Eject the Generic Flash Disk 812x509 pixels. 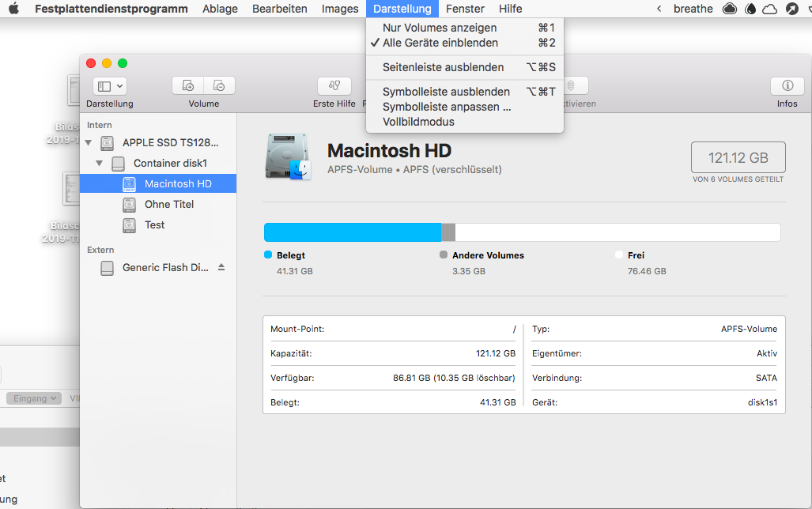pos(221,267)
